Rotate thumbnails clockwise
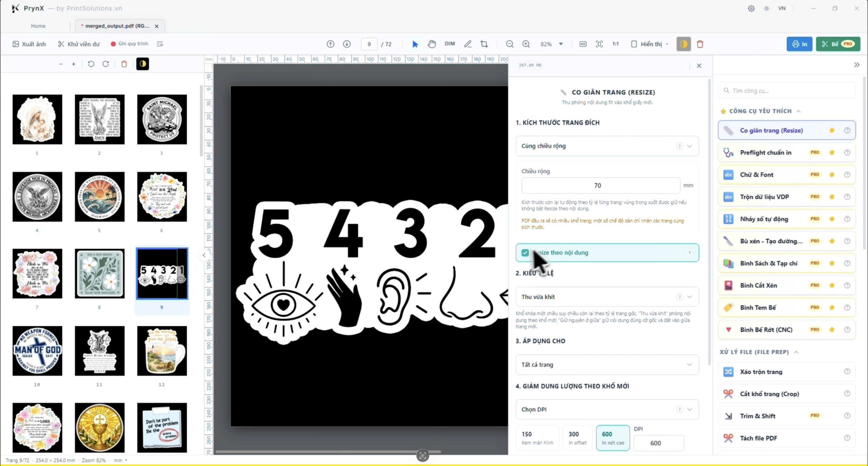Screen dimensions: 868x466 point(106,64)
